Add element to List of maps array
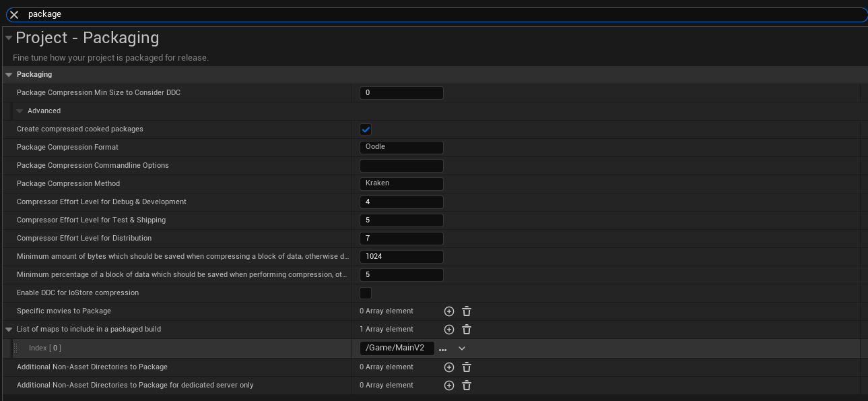 449,330
